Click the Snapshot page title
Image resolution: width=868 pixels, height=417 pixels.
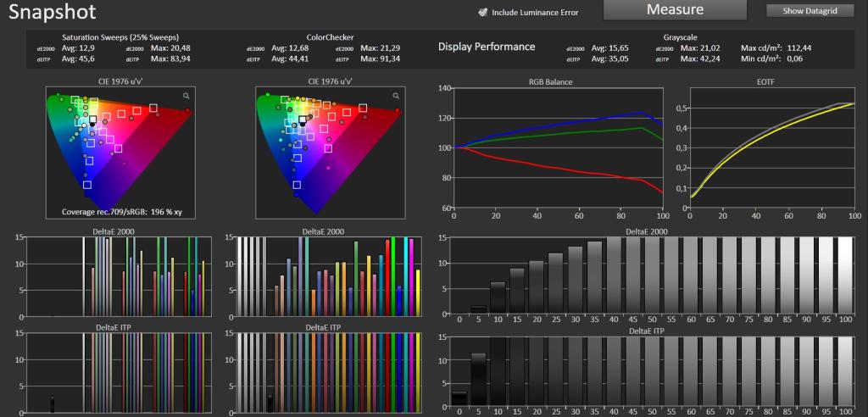click(53, 11)
